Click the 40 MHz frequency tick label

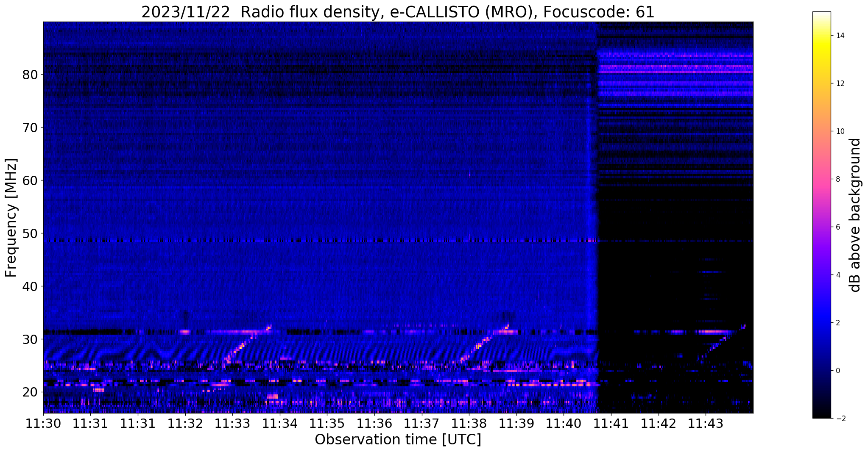coord(30,286)
